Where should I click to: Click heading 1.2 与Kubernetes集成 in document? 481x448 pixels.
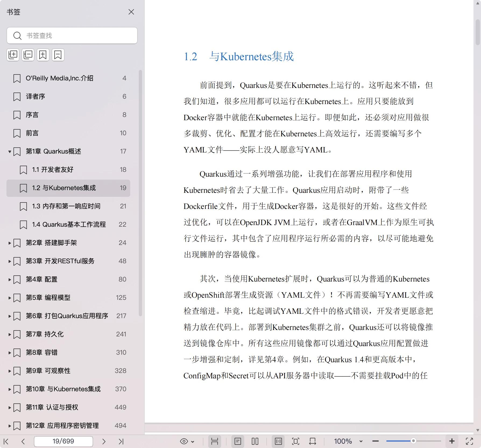(239, 56)
